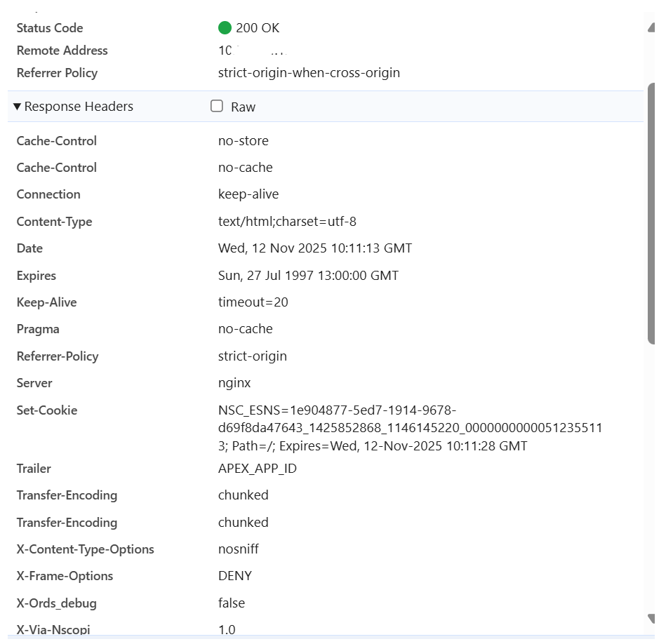The height and width of the screenshot is (644, 666).
Task: Click the Trailer value APEX_APP_ID
Action: click(x=257, y=469)
